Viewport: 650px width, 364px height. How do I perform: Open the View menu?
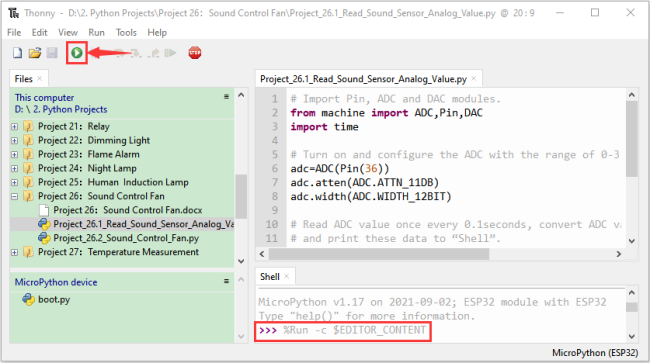pos(68,32)
